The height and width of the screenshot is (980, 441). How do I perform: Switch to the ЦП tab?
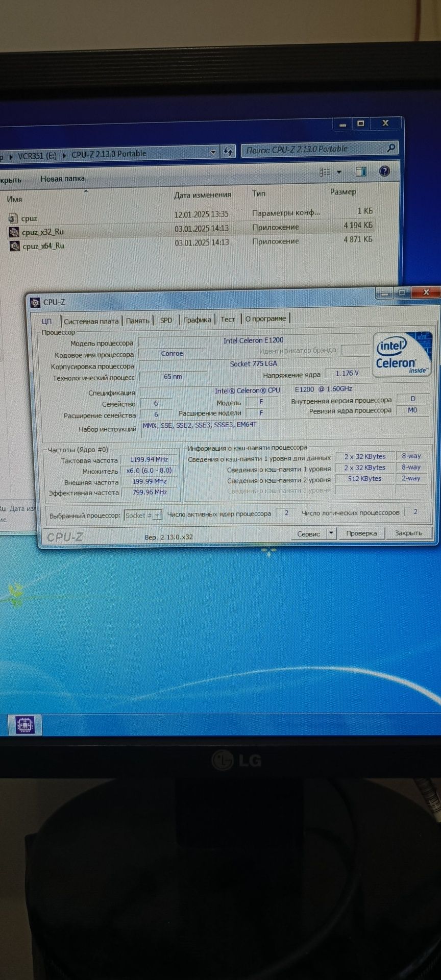pos(47,321)
